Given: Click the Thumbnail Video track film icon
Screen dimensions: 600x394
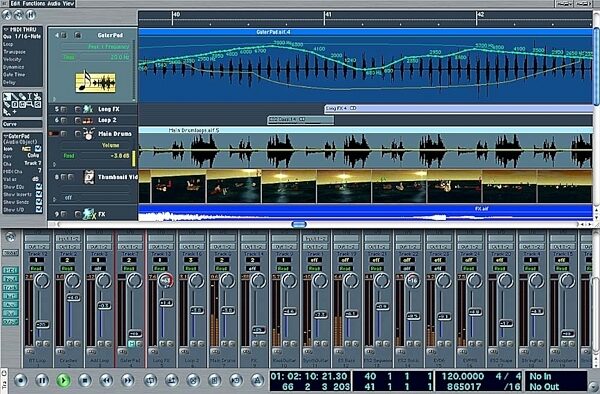Looking at the screenshot, I should pyautogui.click(x=89, y=177).
